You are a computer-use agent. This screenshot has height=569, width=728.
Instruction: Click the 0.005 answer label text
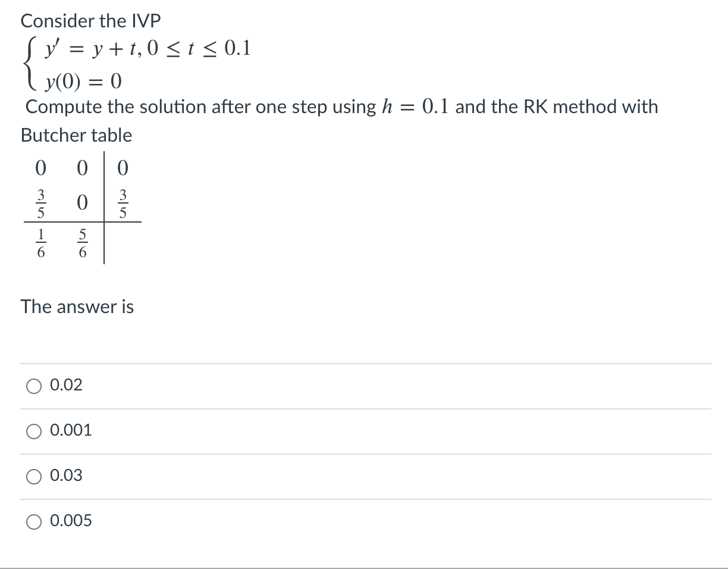(x=71, y=521)
